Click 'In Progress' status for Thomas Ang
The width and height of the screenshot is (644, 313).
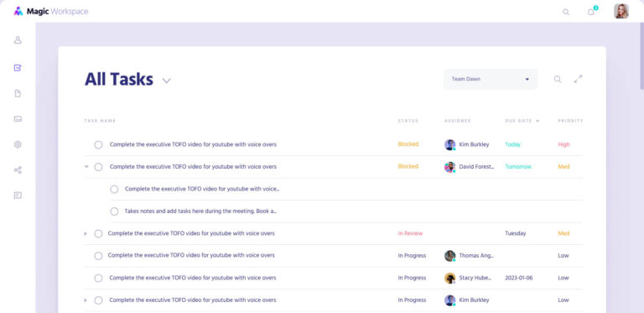click(412, 255)
